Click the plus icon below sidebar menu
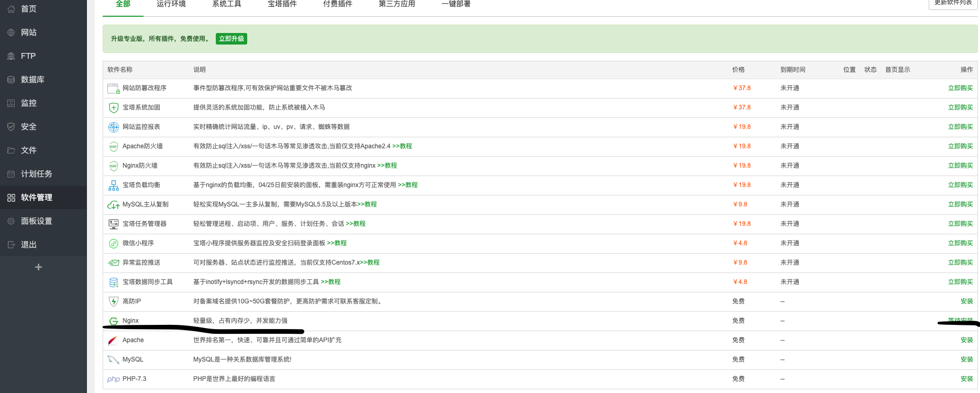 click(x=38, y=267)
